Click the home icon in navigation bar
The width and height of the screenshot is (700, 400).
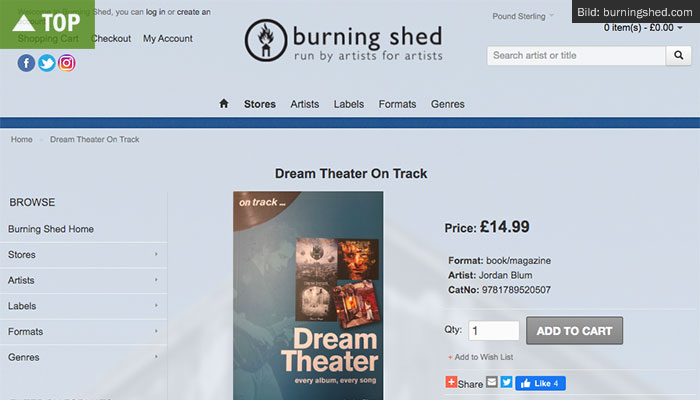click(224, 104)
